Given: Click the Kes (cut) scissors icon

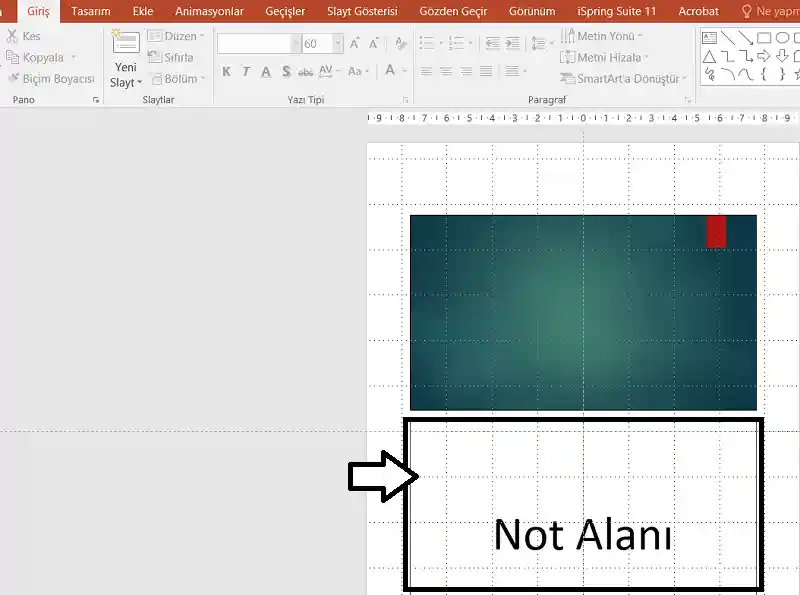Looking at the screenshot, I should click(12, 36).
